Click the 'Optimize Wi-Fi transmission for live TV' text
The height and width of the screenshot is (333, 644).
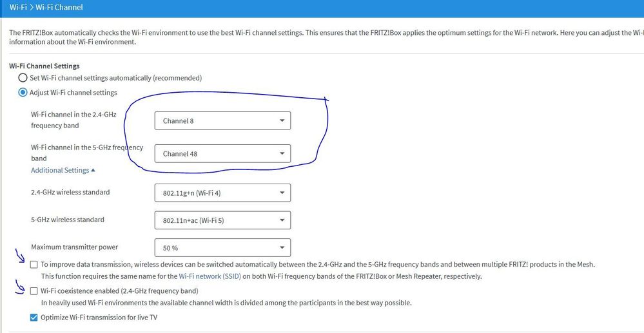pos(99,318)
